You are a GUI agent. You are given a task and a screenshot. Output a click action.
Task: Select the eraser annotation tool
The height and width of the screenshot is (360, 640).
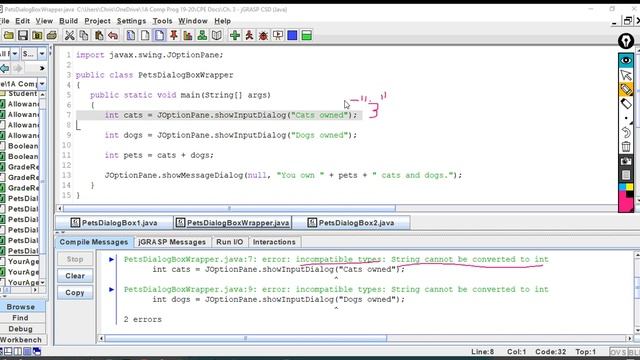point(626,104)
